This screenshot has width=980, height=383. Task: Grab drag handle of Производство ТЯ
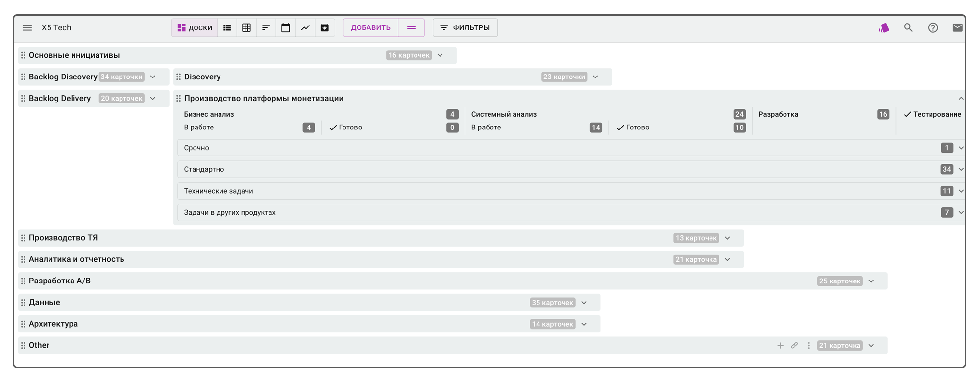point(23,238)
